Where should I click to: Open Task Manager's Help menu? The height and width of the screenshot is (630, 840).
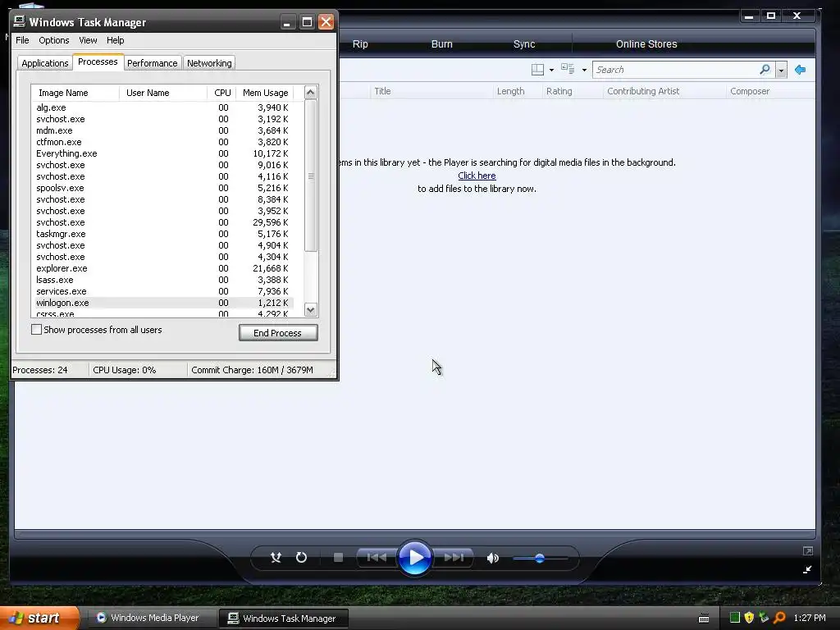tap(115, 40)
